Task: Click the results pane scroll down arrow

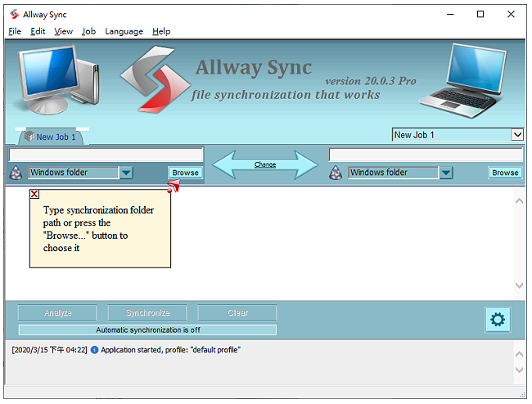Action: (519, 285)
